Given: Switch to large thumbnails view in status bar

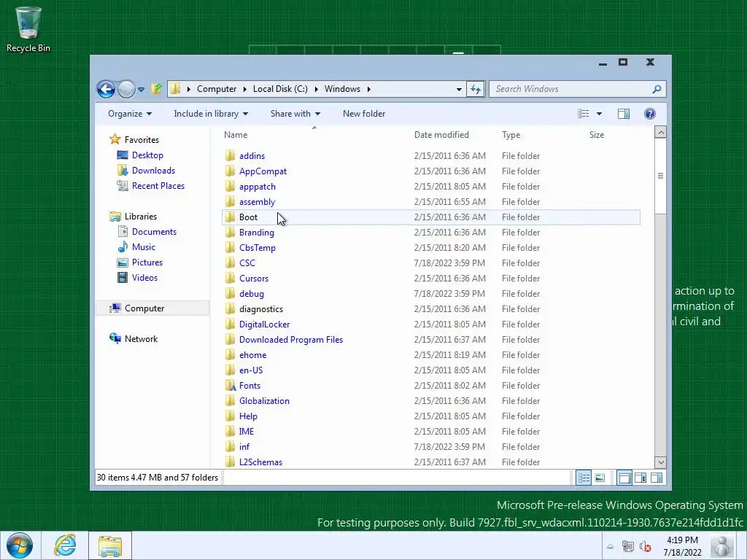Looking at the screenshot, I should [x=600, y=478].
